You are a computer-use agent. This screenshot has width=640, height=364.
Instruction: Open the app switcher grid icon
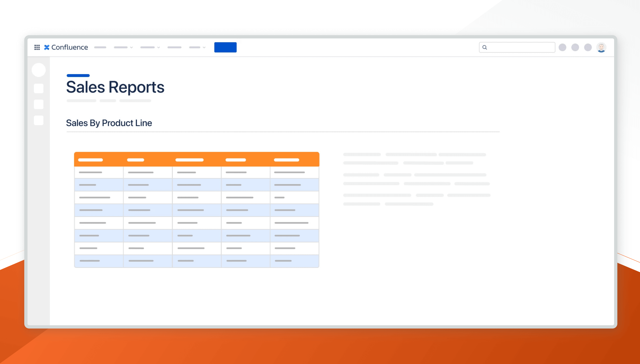point(37,47)
